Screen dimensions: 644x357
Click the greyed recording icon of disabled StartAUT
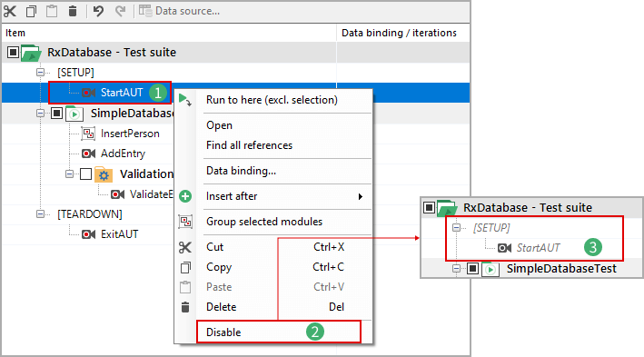[x=505, y=248]
